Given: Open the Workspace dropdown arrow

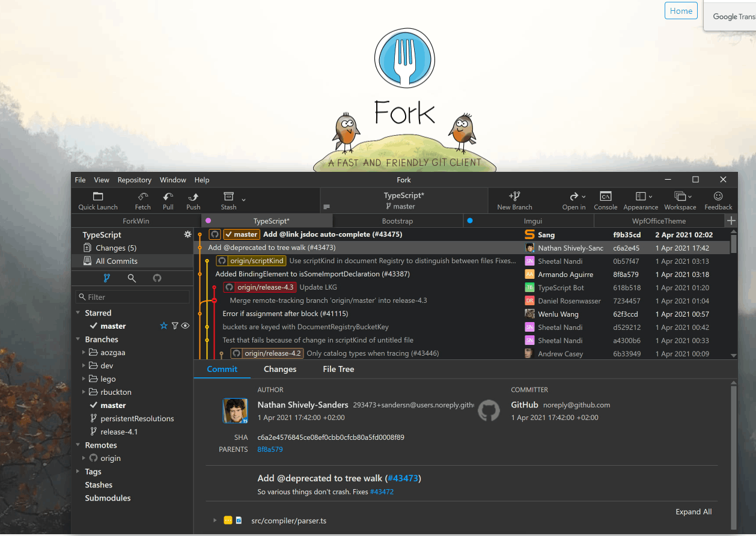Looking at the screenshot, I should click(690, 197).
